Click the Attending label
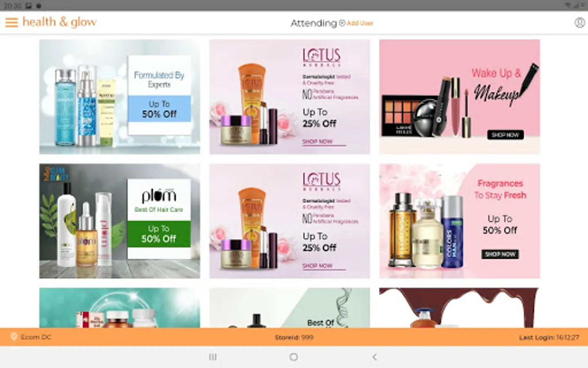 [x=314, y=23]
